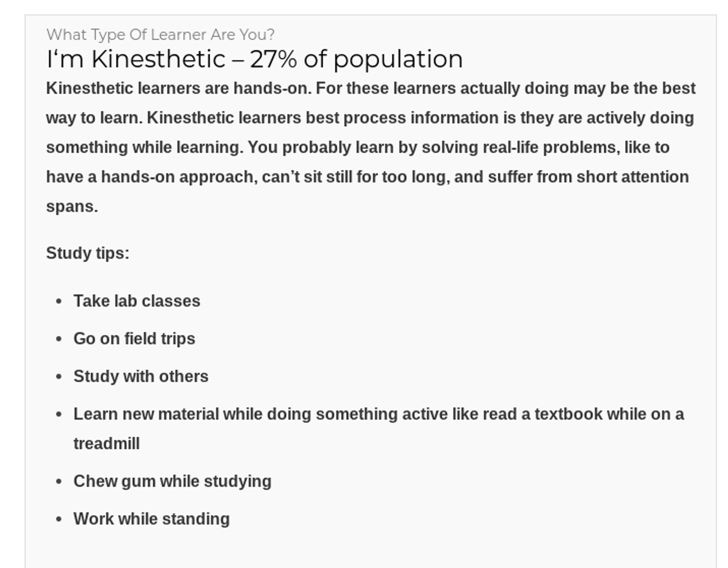Click the 'What Type Of Learner Are You?' heading

pos(160,35)
